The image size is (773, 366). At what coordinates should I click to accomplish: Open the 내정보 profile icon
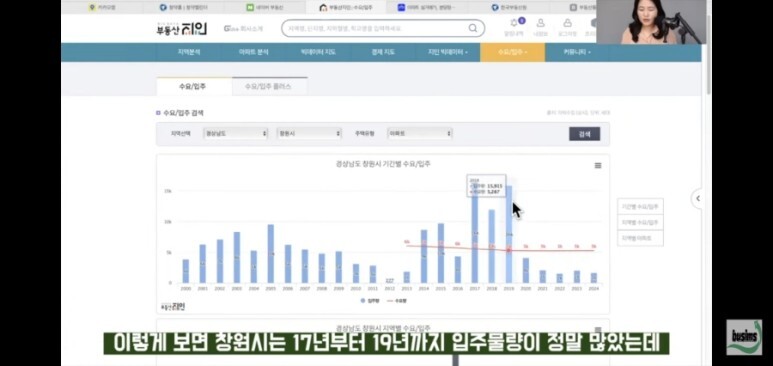click(x=541, y=23)
